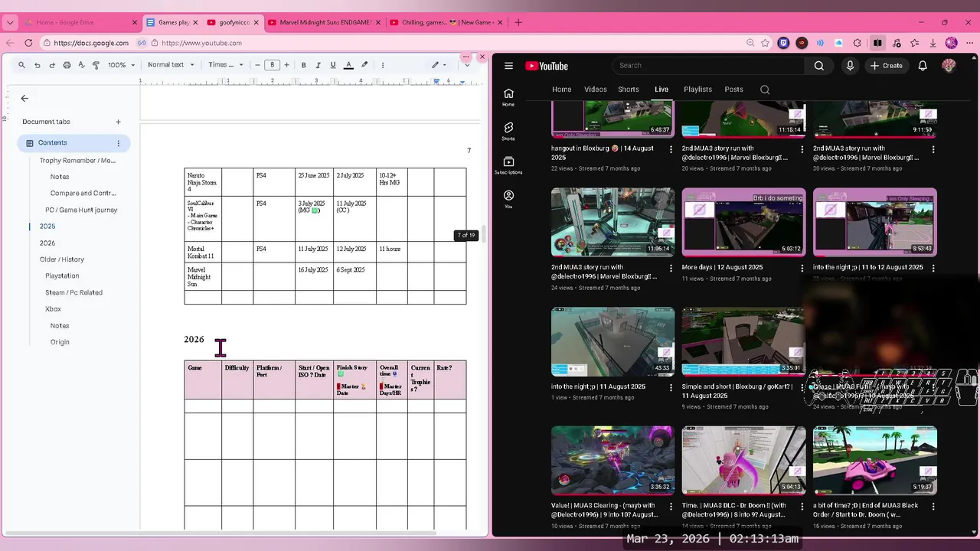Go to PC / Game Hunt journey heading
This screenshot has height=551, width=980.
click(81, 210)
